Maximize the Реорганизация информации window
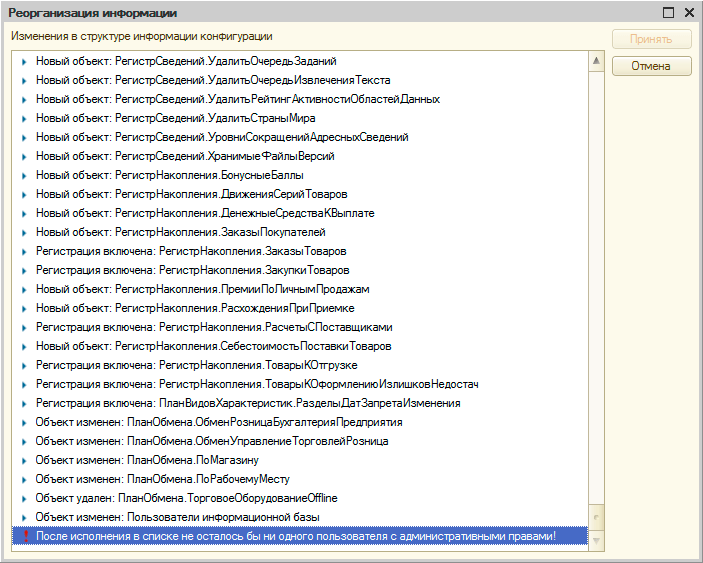The width and height of the screenshot is (703, 563). pyautogui.click(x=669, y=12)
